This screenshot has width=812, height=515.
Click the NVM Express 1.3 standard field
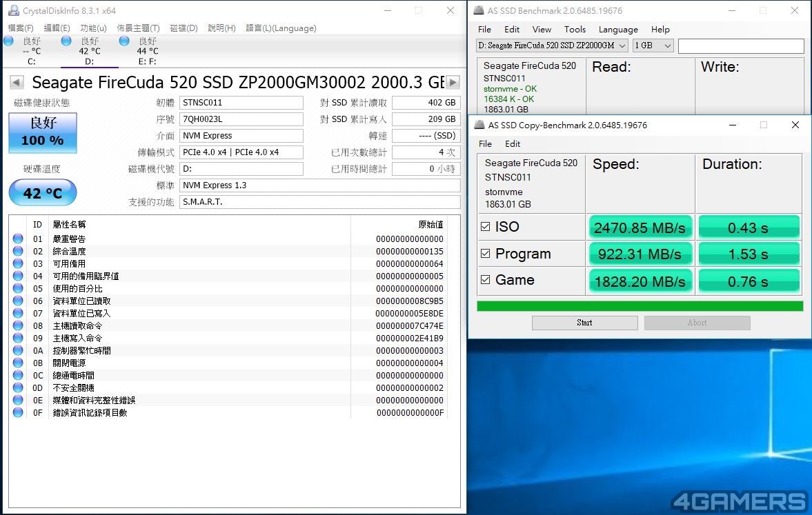[320, 185]
